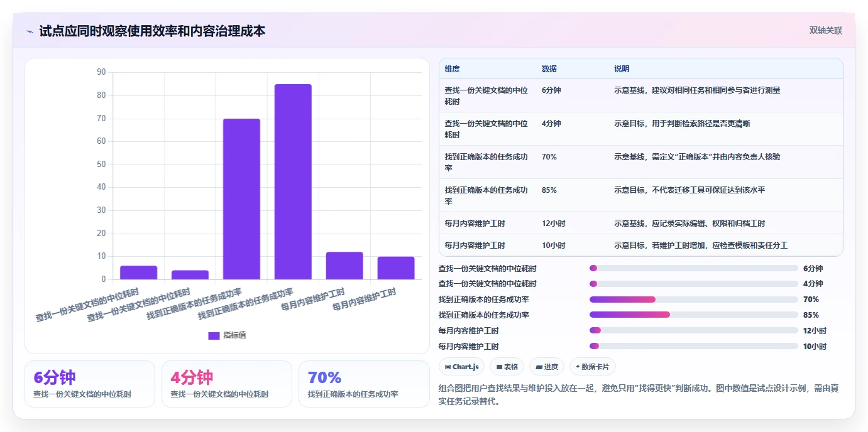Click the chart bar reaching 85
Screen dimensions: 868x432
(x=293, y=181)
